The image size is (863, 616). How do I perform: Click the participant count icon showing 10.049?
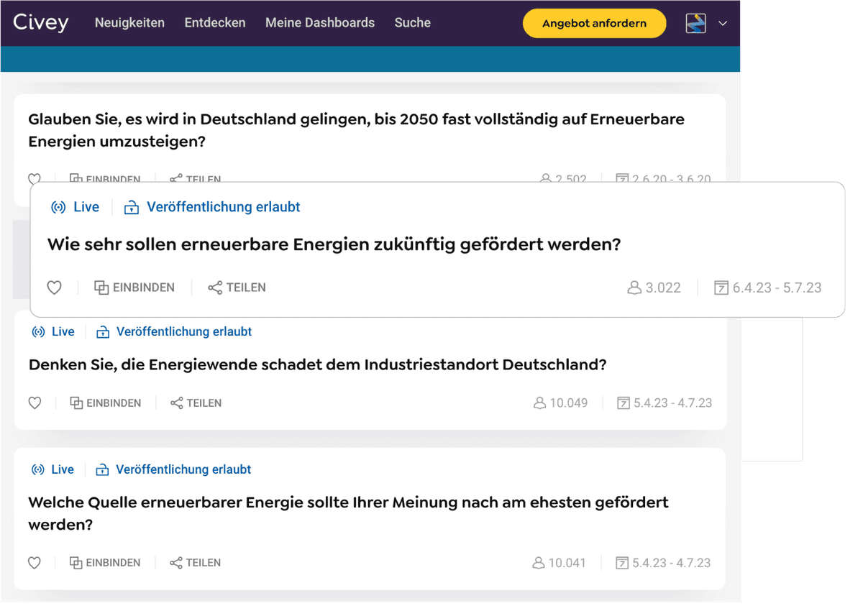540,403
